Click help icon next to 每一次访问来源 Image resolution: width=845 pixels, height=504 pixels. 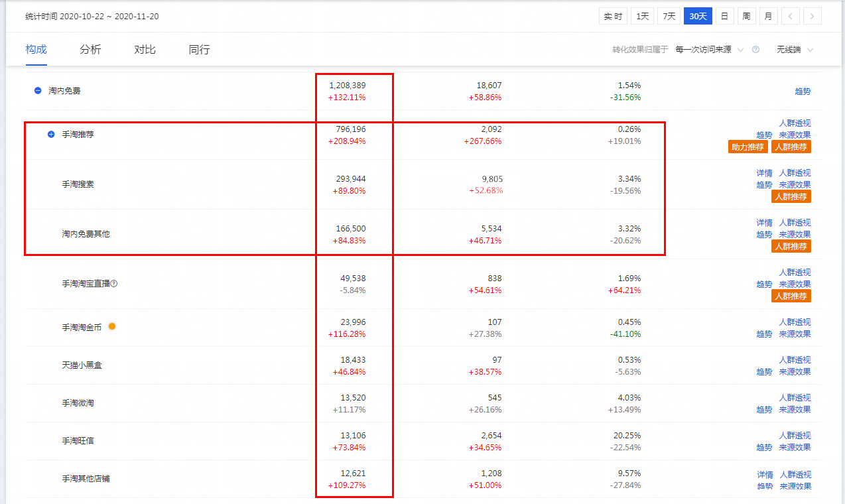click(755, 50)
